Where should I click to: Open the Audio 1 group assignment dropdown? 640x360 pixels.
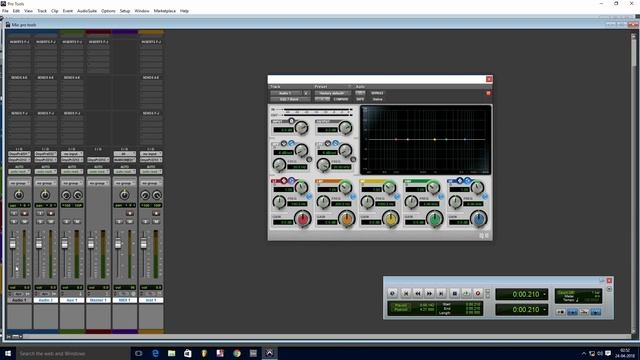19,183
